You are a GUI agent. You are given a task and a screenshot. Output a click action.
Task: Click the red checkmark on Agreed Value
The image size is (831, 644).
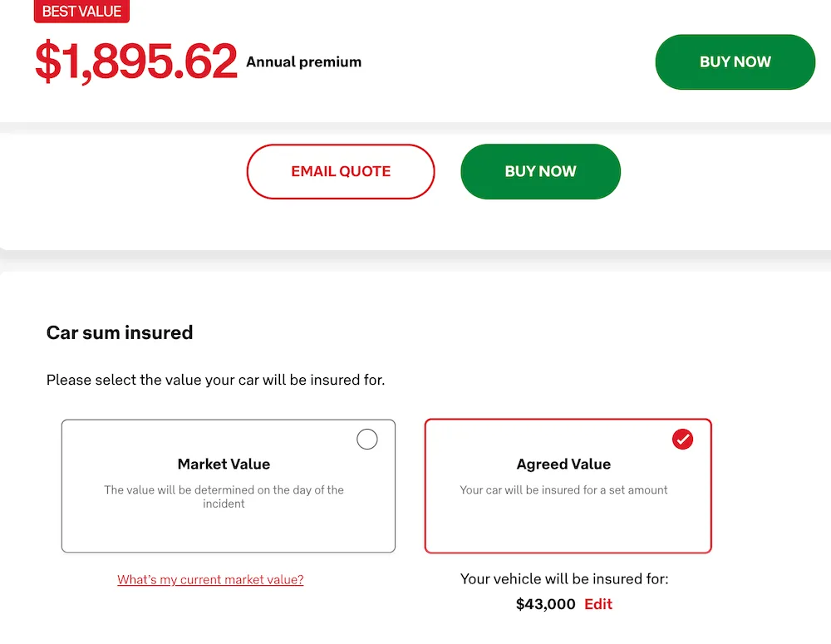point(682,440)
